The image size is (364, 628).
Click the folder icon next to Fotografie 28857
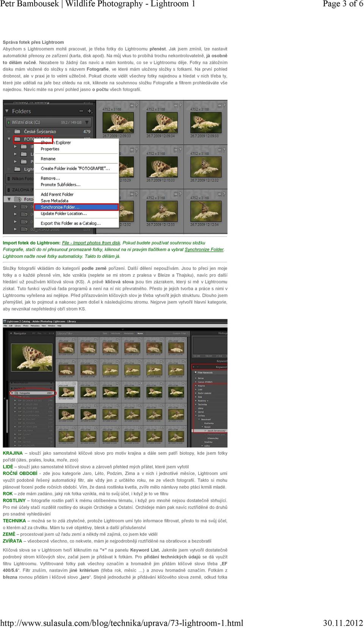pos(17,393)
